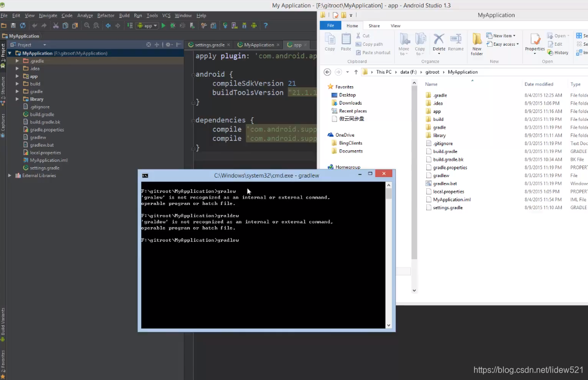Click the Project panel settings gear
Screen dimensions: 588x380
pos(169,45)
